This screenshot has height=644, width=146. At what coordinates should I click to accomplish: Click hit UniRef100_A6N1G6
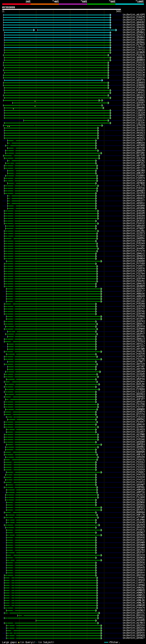coord(133,294)
